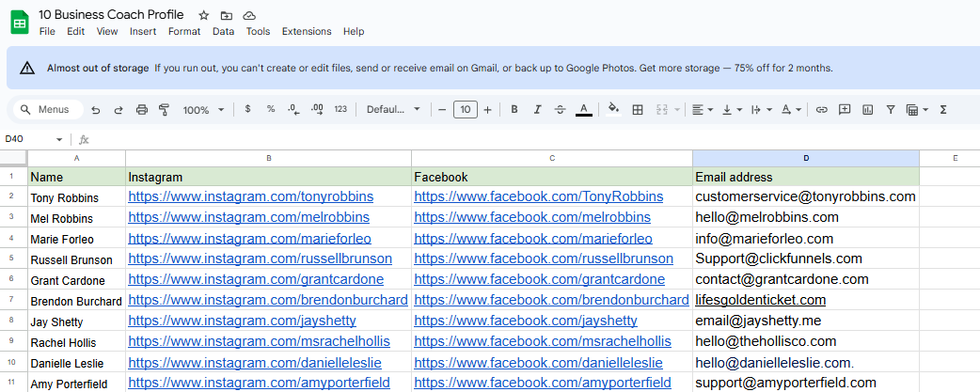This screenshot has height=392, width=980.
Task: Insert a chart
Action: pyautogui.click(x=867, y=110)
